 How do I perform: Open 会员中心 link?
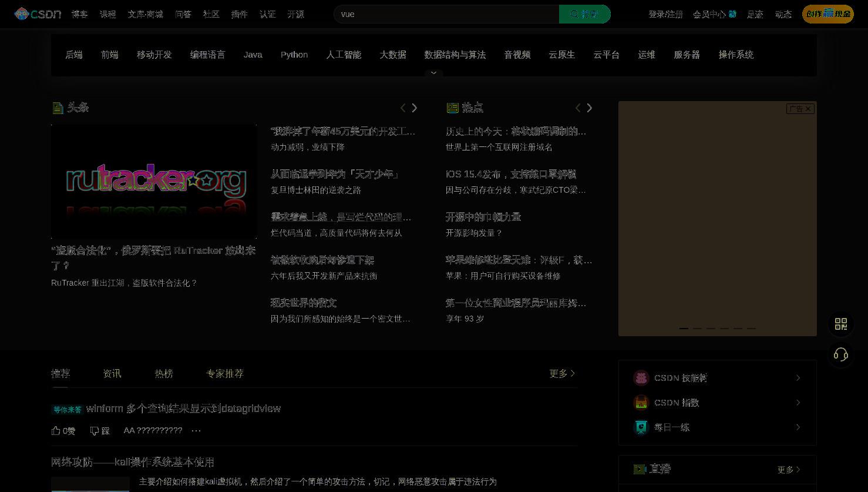[x=709, y=14]
